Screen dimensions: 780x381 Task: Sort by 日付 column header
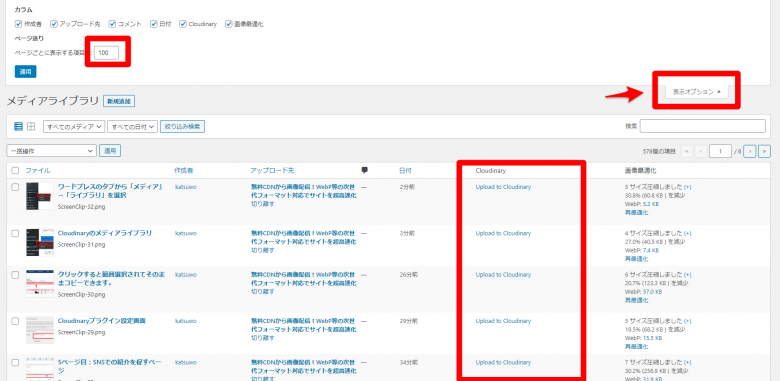point(405,171)
